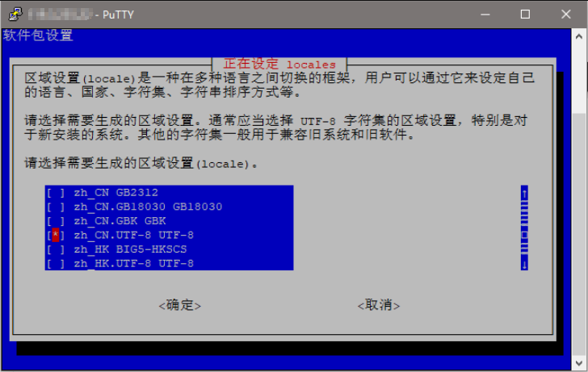
Task: Select the zh_CN.UTF-8 UTF-8 list entry text
Action: pos(133,236)
